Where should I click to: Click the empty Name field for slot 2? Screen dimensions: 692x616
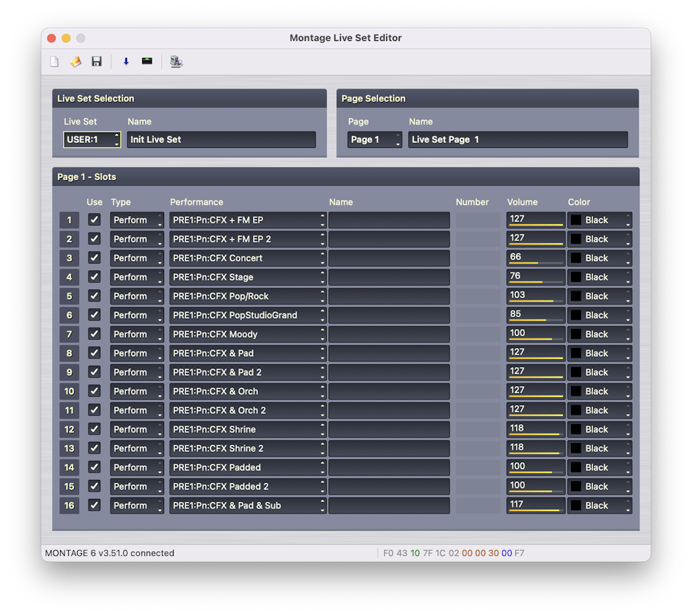click(x=389, y=239)
